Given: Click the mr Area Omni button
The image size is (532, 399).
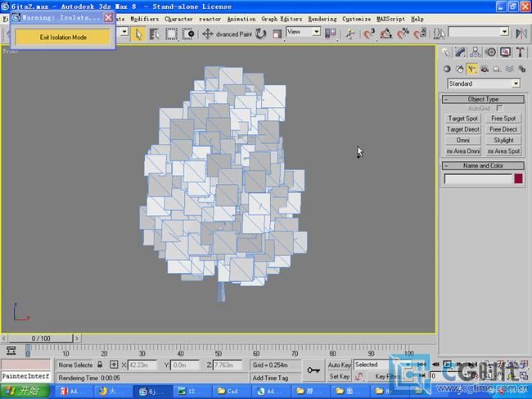Looking at the screenshot, I should pos(462,151).
